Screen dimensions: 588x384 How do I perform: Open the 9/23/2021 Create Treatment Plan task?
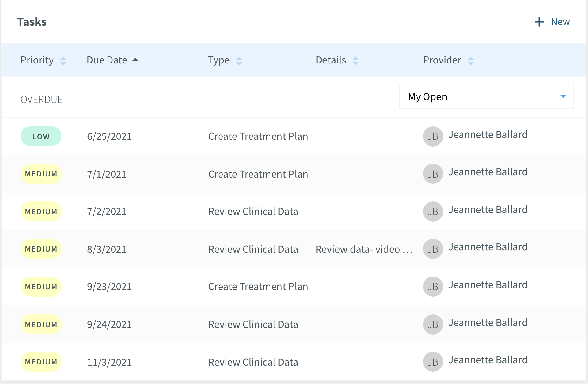pos(258,287)
